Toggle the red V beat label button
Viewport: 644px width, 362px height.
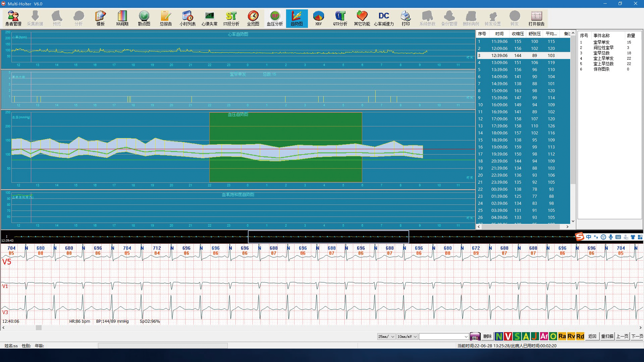click(508, 336)
